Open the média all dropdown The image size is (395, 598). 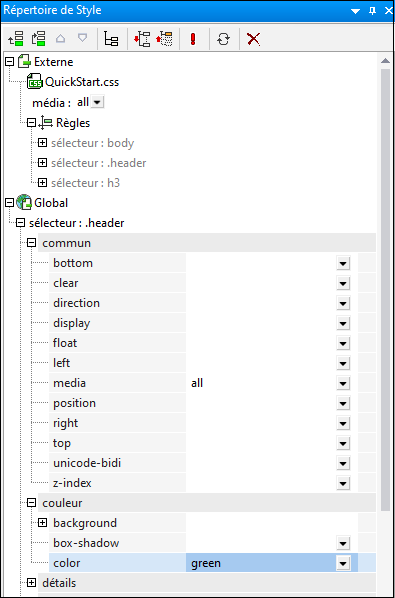(97, 102)
